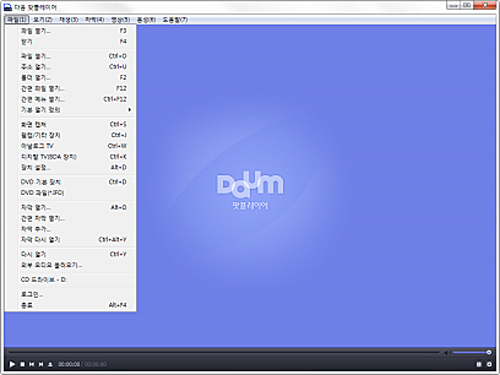Screen dimensions: 500x375
Task: Open the 보기(2) menu
Action: [43, 20]
